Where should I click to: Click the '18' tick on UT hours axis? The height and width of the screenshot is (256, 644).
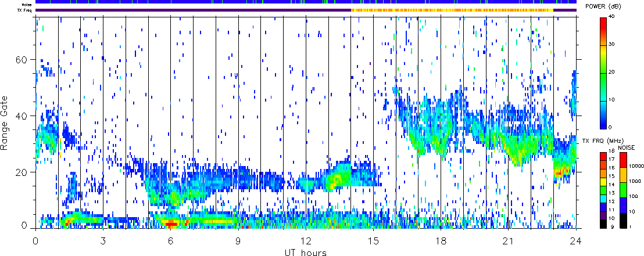pos(441,240)
